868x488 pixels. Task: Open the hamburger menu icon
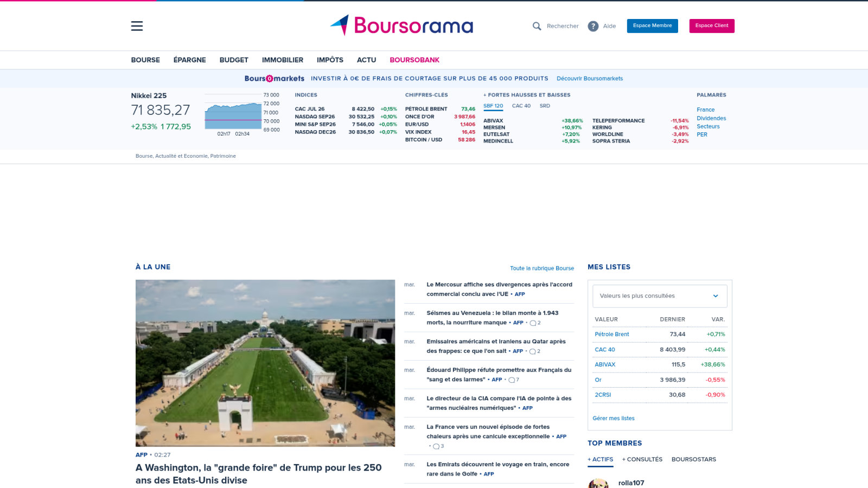point(137,26)
